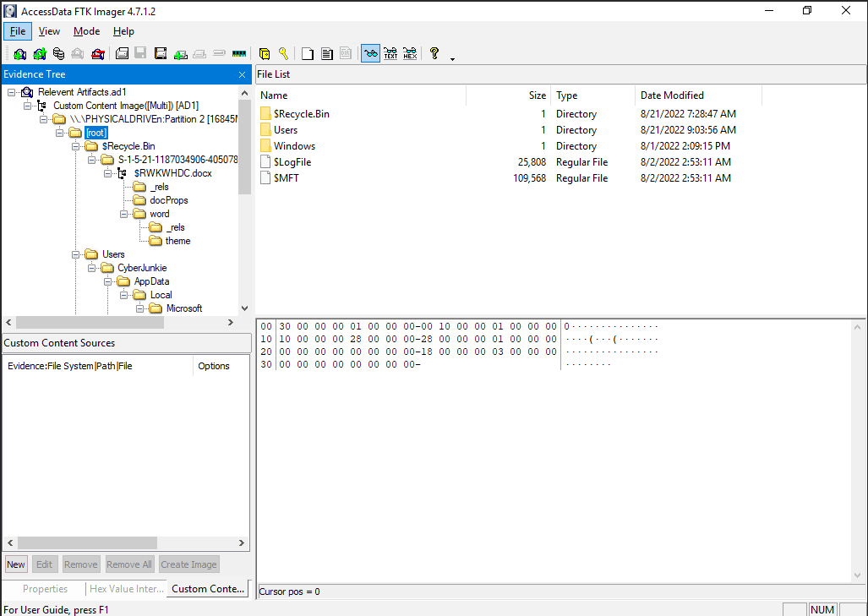Click the Export Files blank page icon
The width and height of the screenshot is (868, 616).
(308, 54)
